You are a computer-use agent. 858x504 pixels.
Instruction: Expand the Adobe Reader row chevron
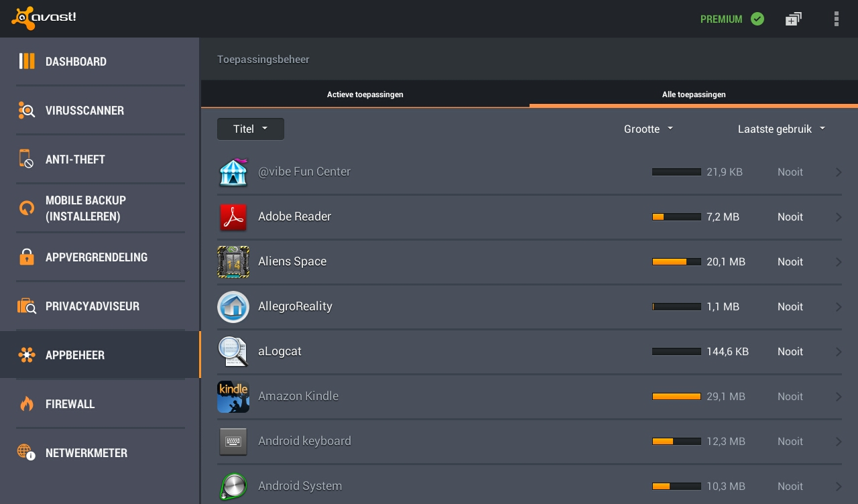(x=839, y=217)
